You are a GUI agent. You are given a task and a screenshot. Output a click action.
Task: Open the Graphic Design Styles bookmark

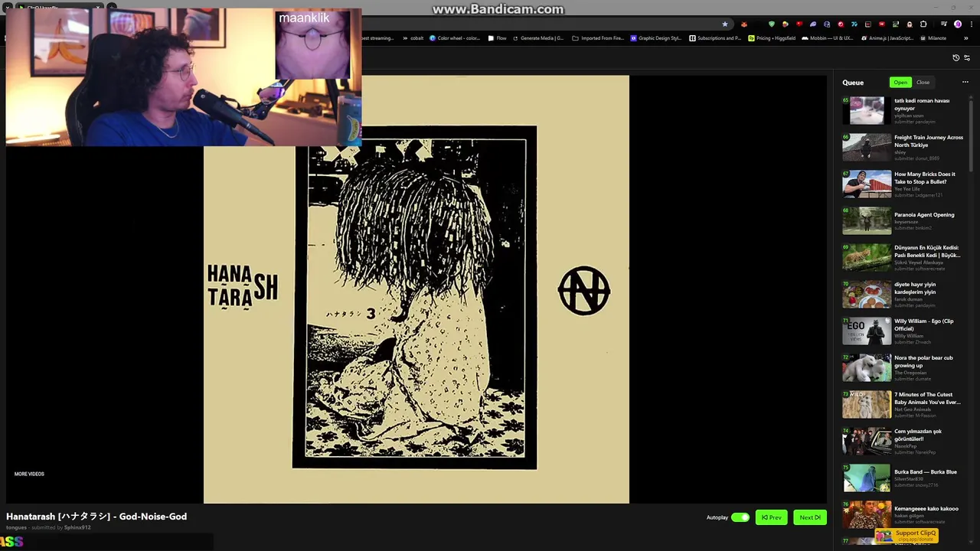[656, 37]
